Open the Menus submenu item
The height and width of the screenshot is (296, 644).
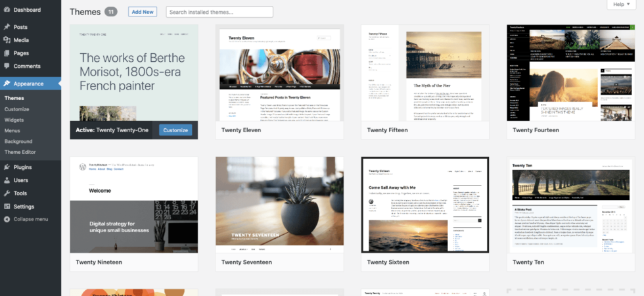pyautogui.click(x=12, y=131)
